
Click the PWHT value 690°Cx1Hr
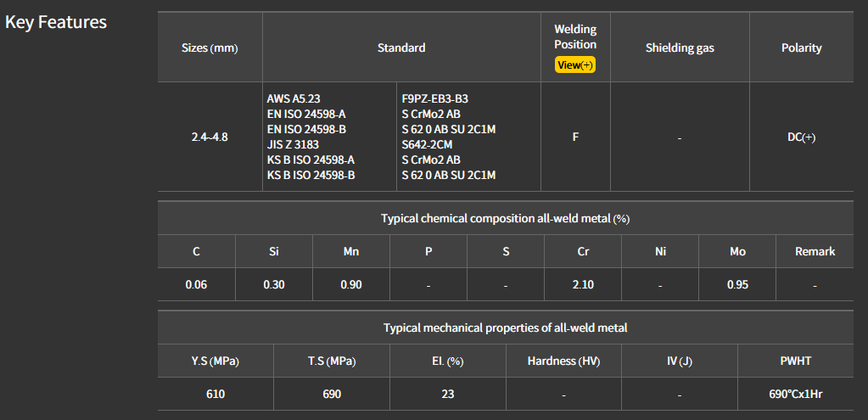coord(796,394)
